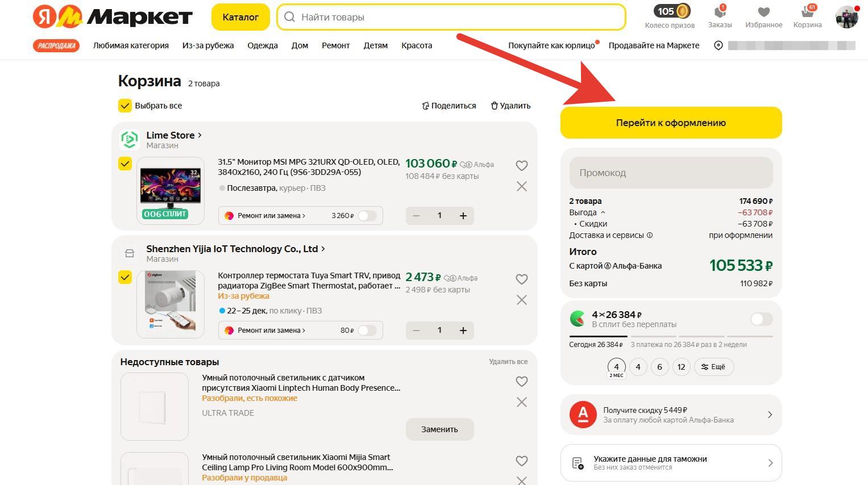Viewport: 868px width, 485px height.
Task: Open the Lime Store shop page
Action: [174, 135]
